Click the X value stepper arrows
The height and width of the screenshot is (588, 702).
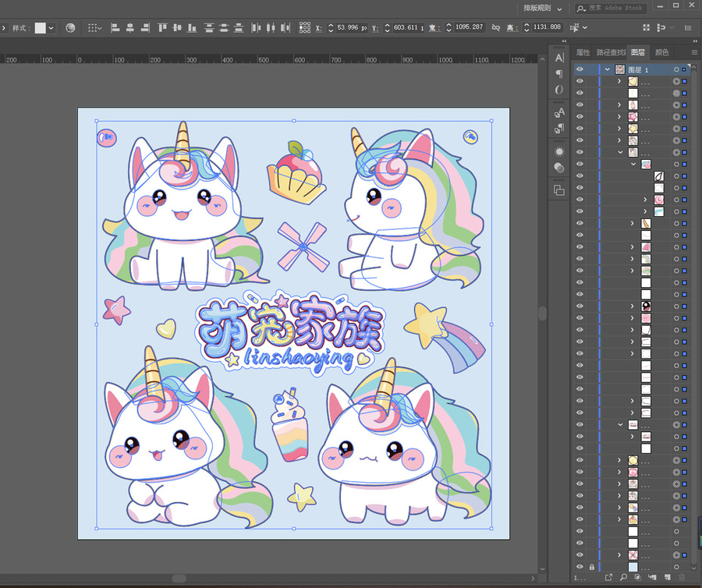(331, 28)
